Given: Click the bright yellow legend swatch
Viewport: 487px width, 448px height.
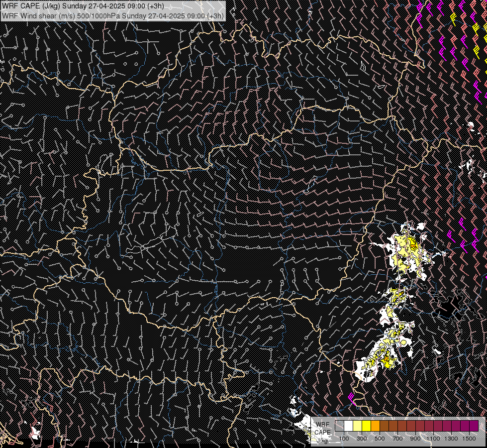Looking at the screenshot, I should (367, 426).
